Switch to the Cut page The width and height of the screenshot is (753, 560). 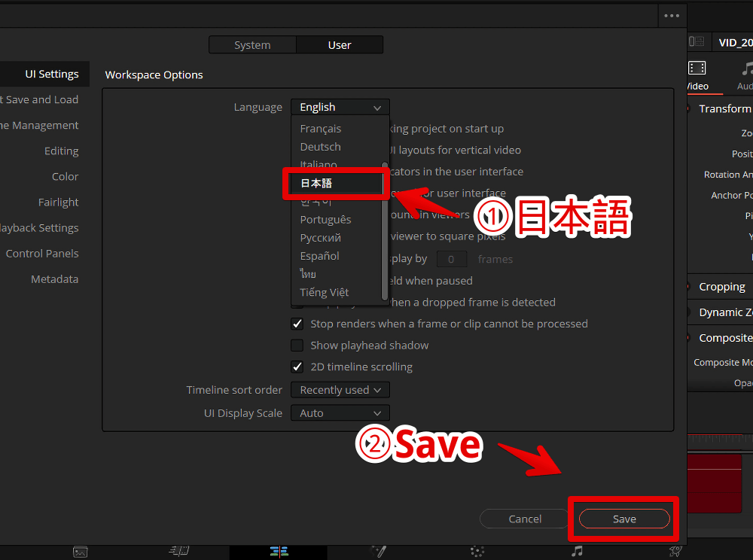(x=179, y=551)
